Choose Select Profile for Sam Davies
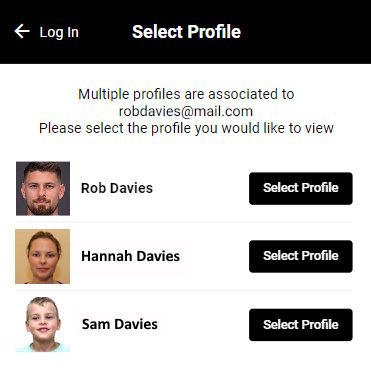Image resolution: width=371 pixels, height=389 pixels. click(x=301, y=325)
